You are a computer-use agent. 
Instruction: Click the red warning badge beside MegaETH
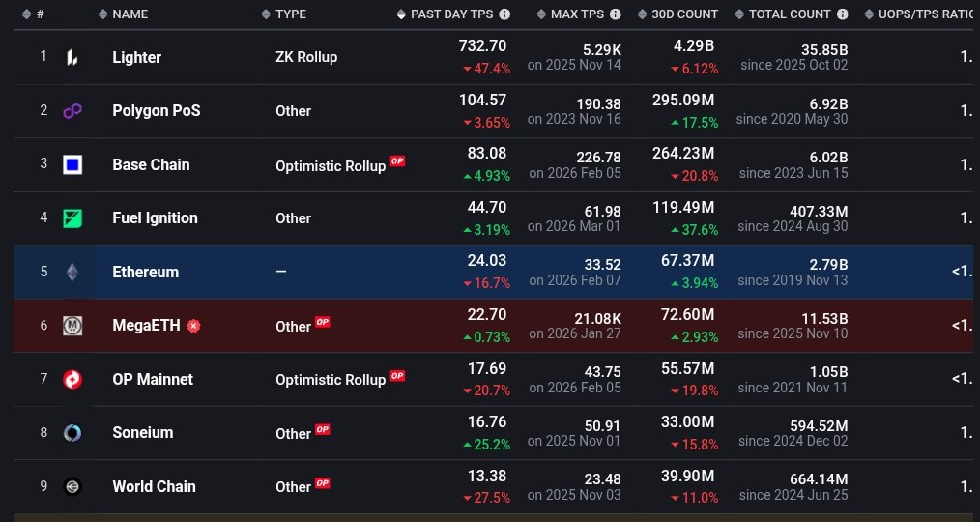tap(193, 326)
